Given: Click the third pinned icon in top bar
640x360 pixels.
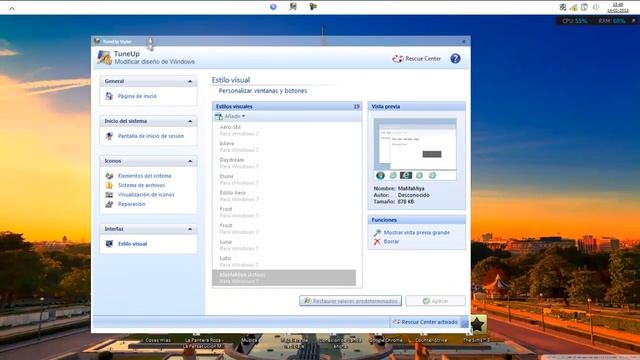Looking at the screenshot, I should pyautogui.click(x=313, y=7).
